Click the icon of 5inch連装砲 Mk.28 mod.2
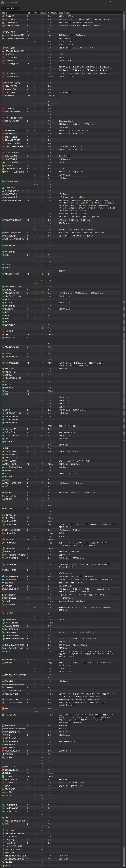 pos(3,191)
